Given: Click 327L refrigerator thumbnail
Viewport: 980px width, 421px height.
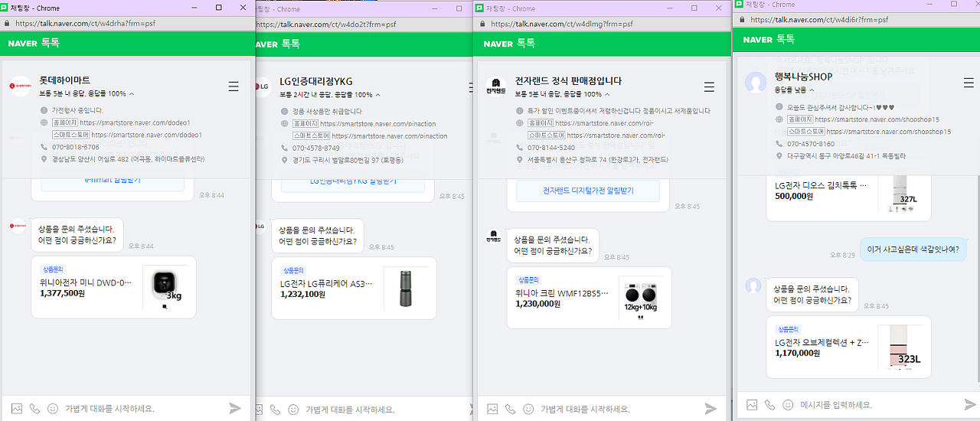Looking at the screenshot, I should [x=900, y=194].
